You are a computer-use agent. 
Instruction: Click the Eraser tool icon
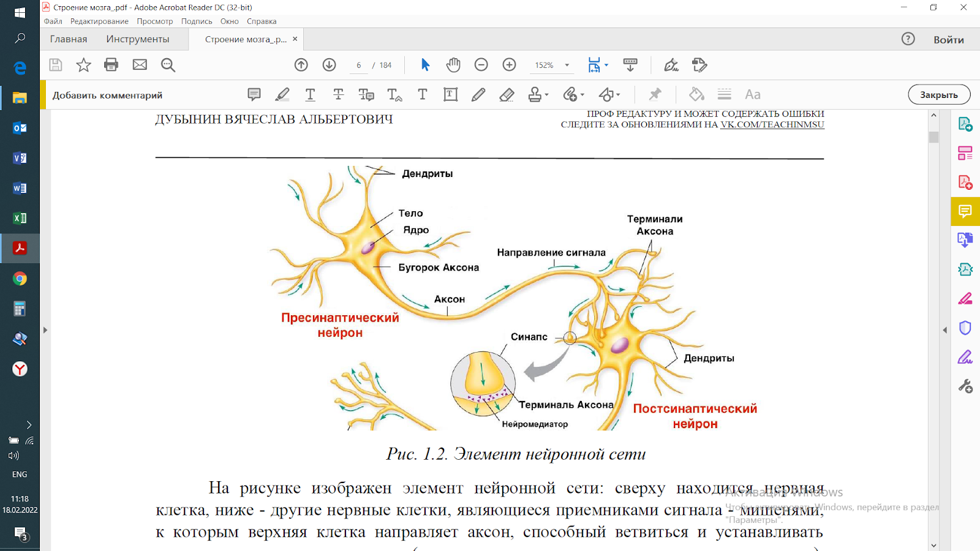(507, 95)
